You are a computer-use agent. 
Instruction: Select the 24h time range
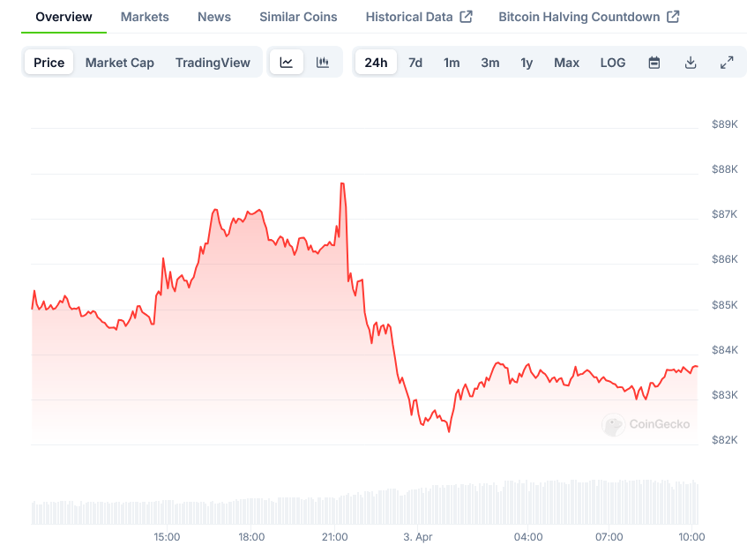point(376,63)
